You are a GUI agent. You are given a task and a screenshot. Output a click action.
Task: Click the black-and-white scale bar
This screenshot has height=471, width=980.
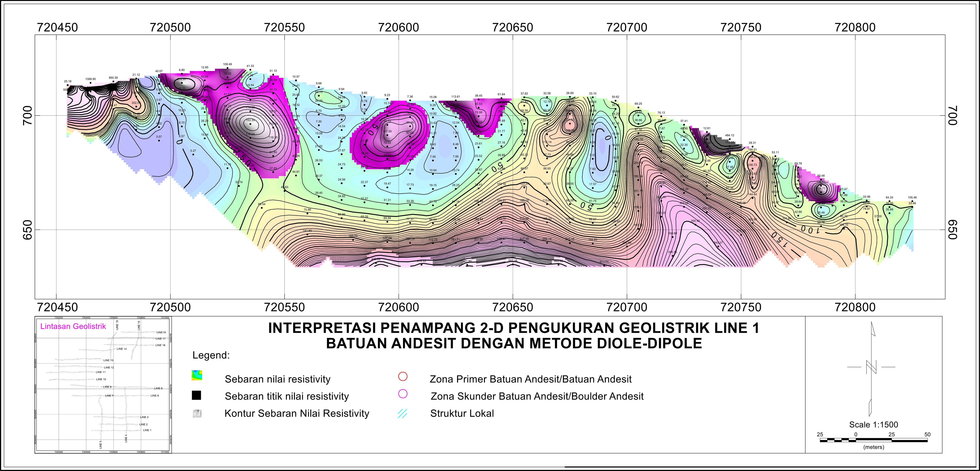point(874,440)
